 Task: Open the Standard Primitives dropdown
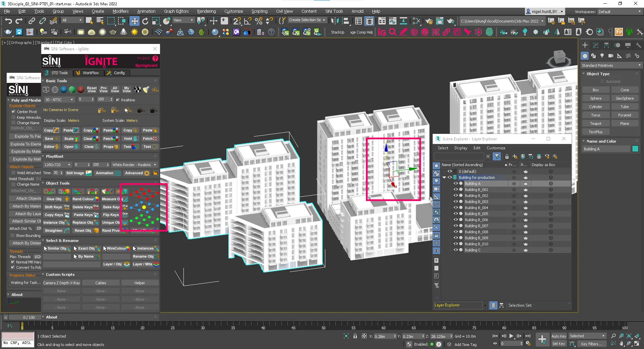coord(611,65)
